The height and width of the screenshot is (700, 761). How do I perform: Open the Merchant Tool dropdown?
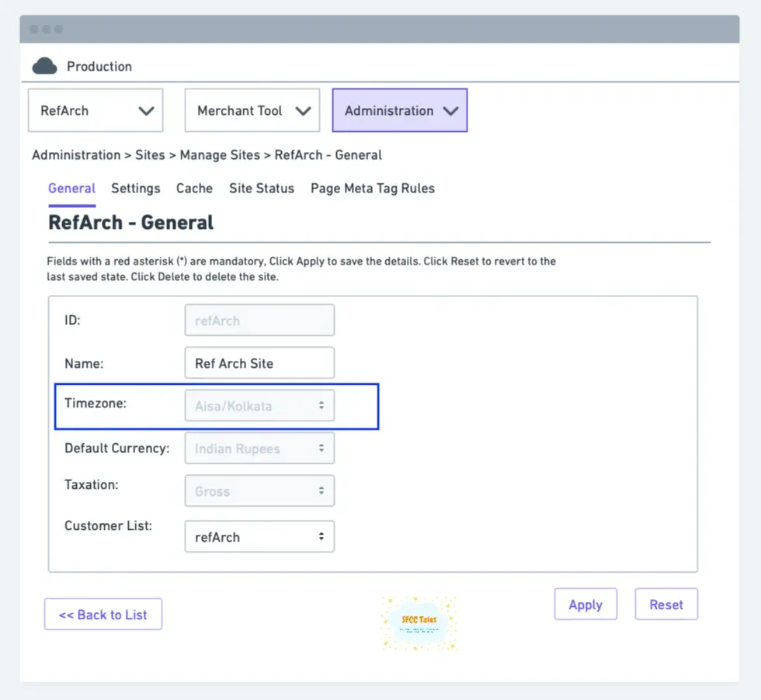pyautogui.click(x=252, y=110)
